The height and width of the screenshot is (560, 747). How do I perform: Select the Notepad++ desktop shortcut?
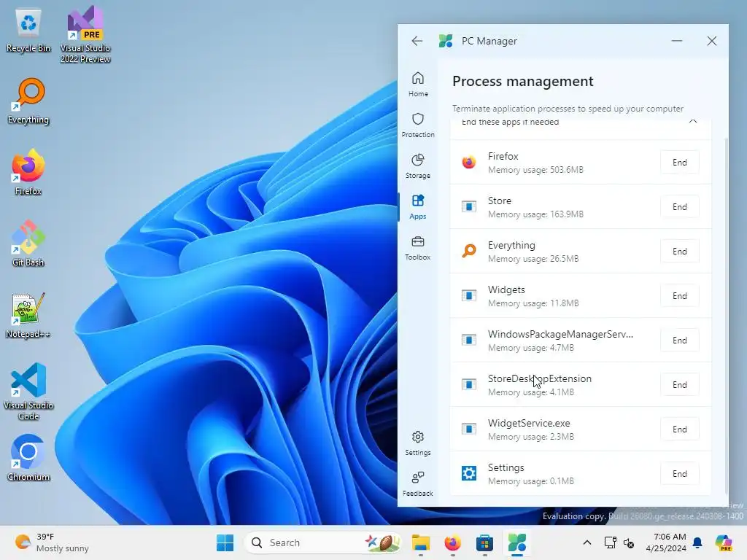coord(28,316)
